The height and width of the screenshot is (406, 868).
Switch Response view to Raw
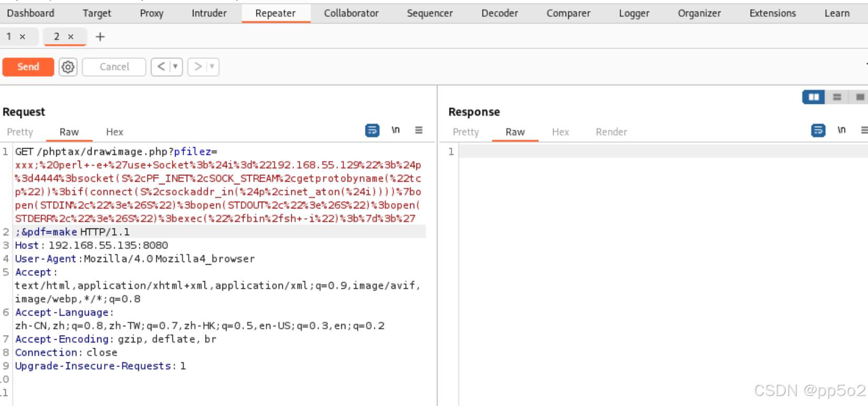(515, 132)
